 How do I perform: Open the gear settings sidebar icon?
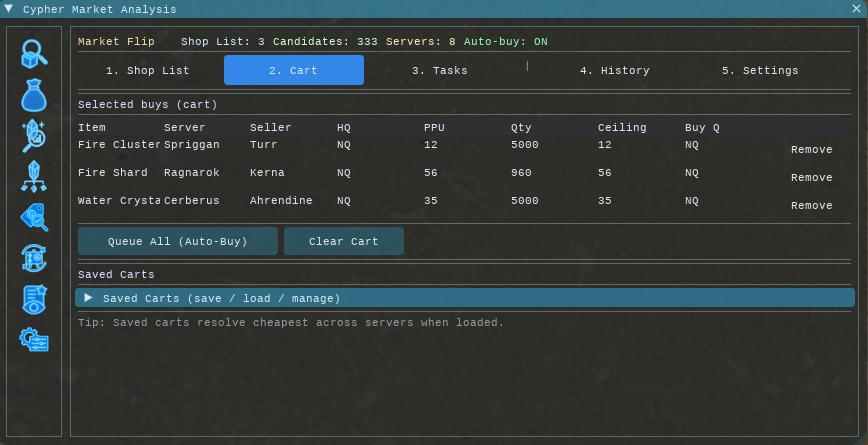[x=34, y=340]
